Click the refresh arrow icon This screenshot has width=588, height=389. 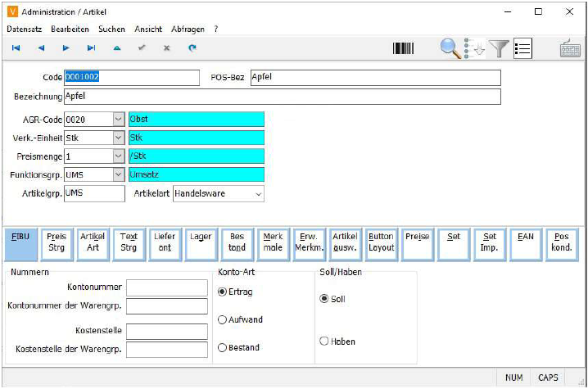coord(192,48)
